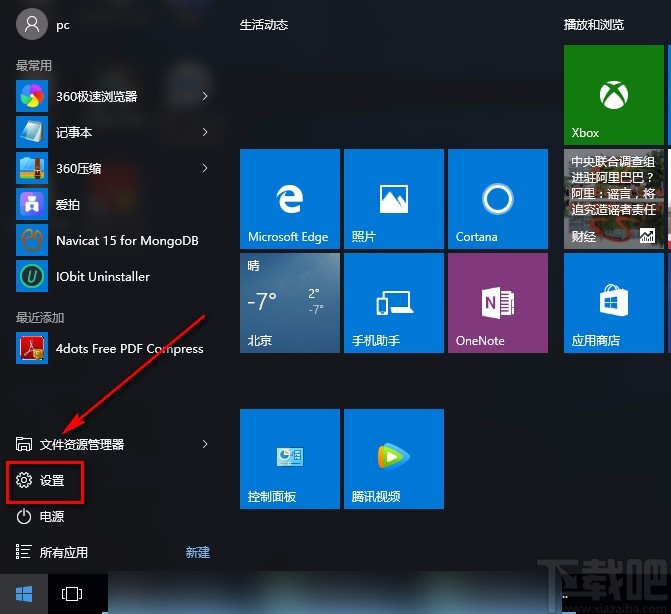Launch Navicat 15 for MongoDB
Viewport: 671px width, 614px height.
pos(113,240)
